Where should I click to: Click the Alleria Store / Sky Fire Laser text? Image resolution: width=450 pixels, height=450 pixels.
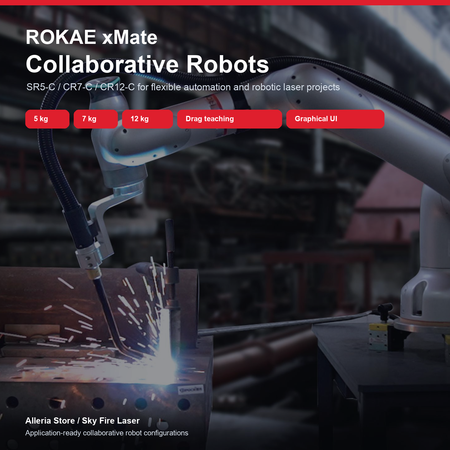82,421
